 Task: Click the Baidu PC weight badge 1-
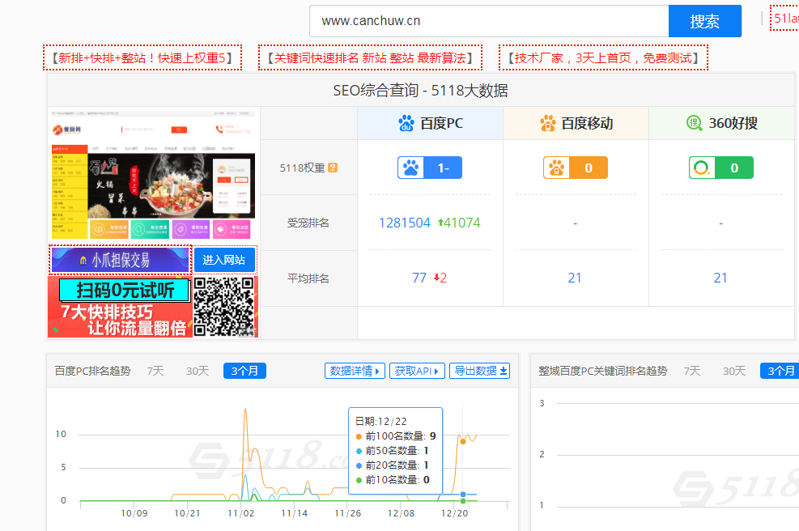[x=430, y=168]
